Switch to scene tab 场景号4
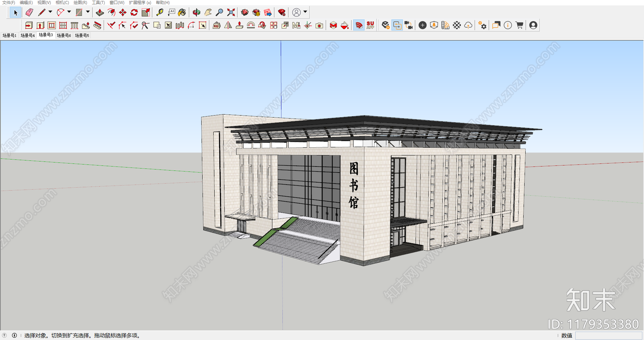 click(28, 35)
